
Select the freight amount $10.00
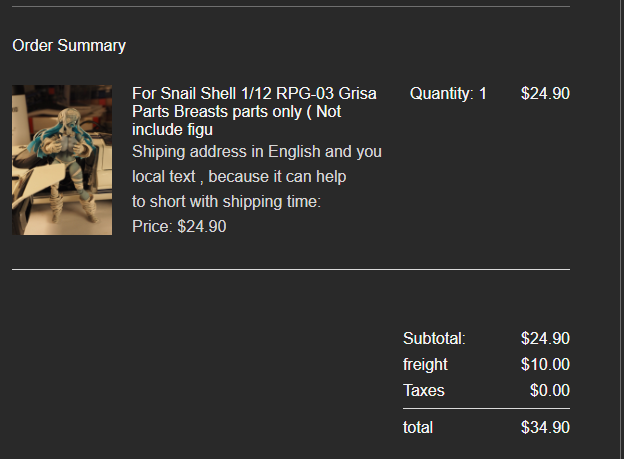click(x=545, y=364)
